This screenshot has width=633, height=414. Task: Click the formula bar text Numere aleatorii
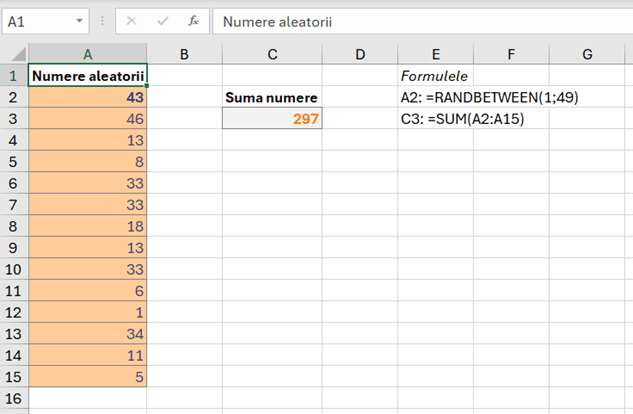click(278, 21)
